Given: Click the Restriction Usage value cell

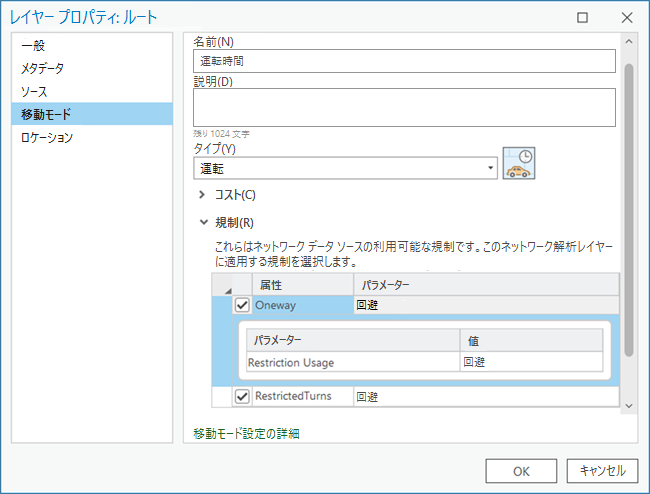Looking at the screenshot, I should pos(530,362).
